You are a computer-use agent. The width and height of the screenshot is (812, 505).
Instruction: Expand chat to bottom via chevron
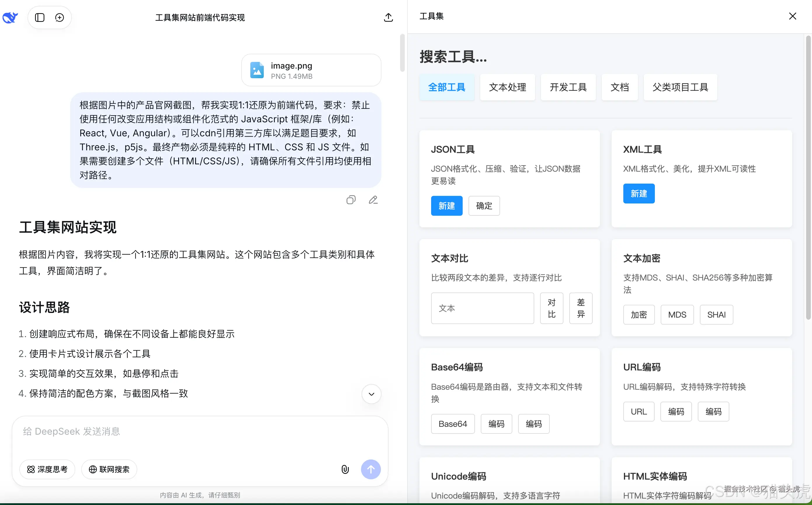point(371,394)
